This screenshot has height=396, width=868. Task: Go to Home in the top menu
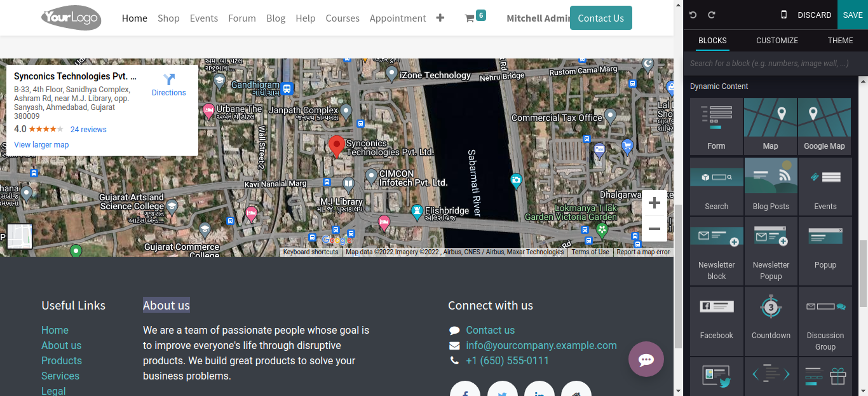(x=135, y=18)
